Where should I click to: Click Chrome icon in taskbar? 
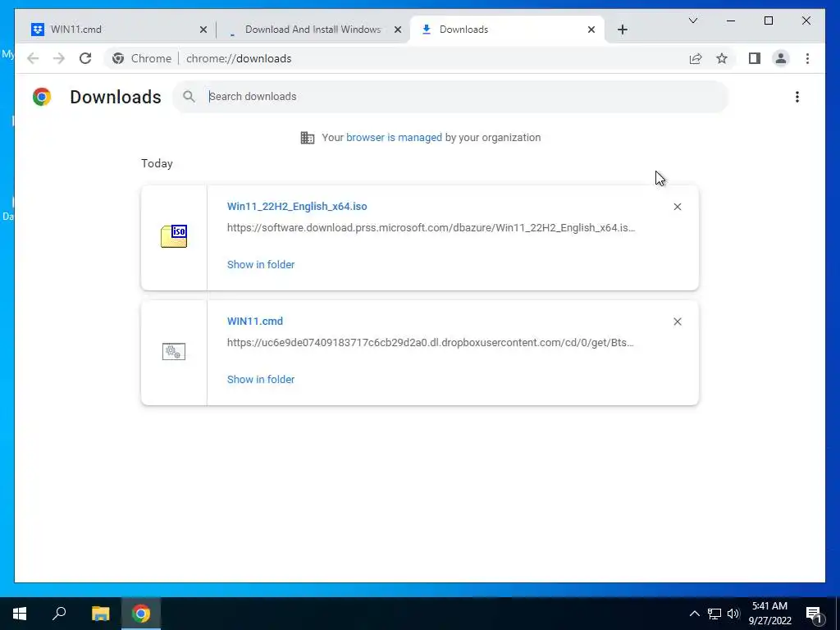point(141,614)
